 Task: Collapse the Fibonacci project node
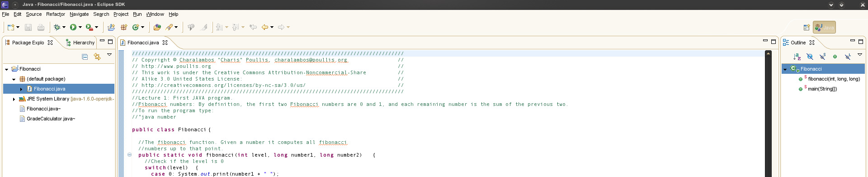point(7,69)
